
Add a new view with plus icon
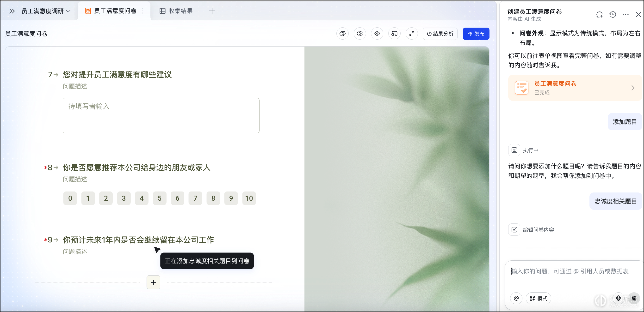[212, 11]
